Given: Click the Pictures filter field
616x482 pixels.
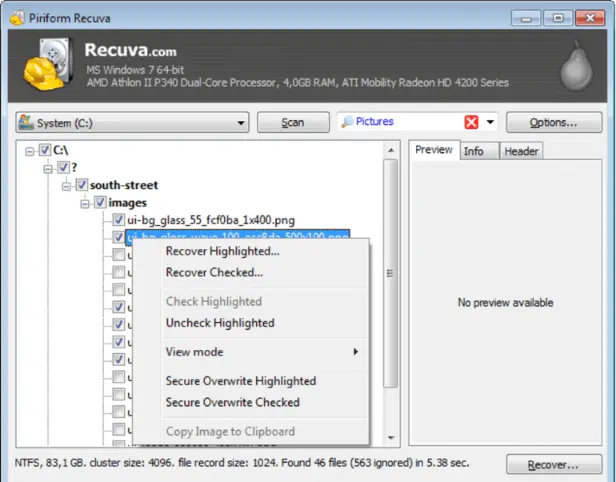Looking at the screenshot, I should click(x=417, y=122).
